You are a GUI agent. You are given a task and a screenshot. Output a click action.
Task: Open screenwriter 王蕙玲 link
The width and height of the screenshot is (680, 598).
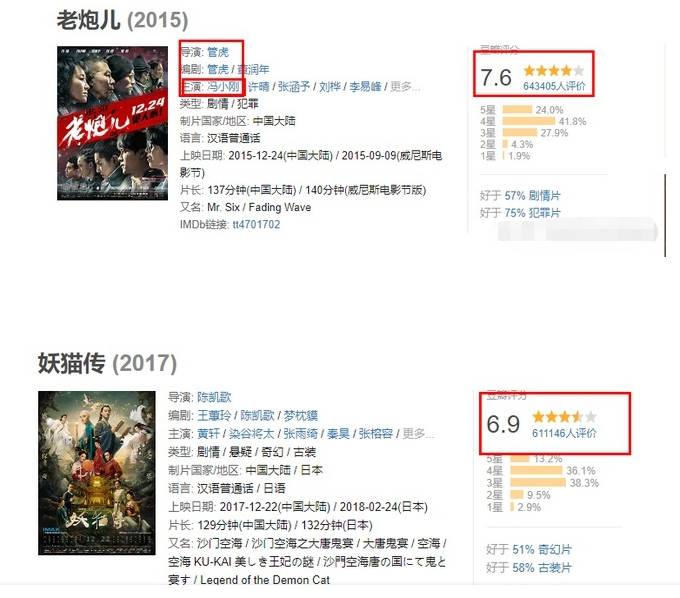pyautogui.click(x=214, y=415)
